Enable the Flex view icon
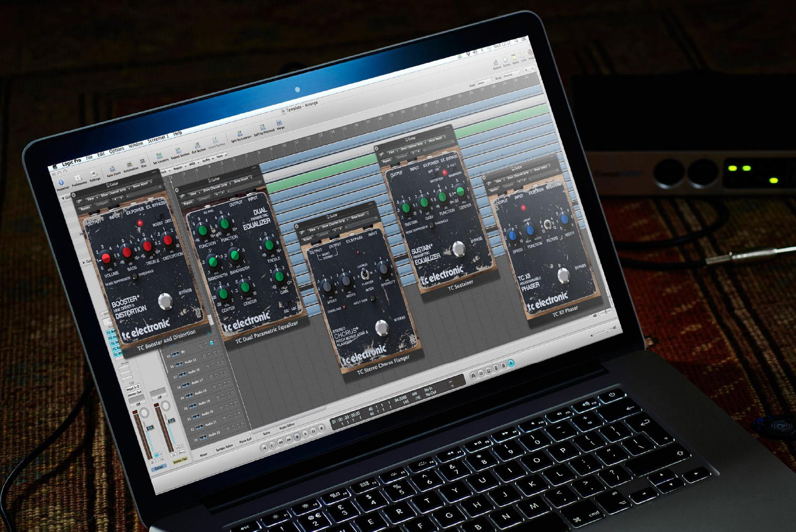Screen dimensions: 796x532 [143, 162]
